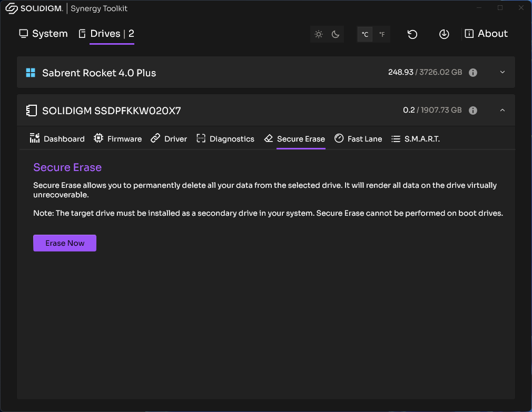
Task: Show info for Sabrent Rocket drive
Action: [x=473, y=73]
